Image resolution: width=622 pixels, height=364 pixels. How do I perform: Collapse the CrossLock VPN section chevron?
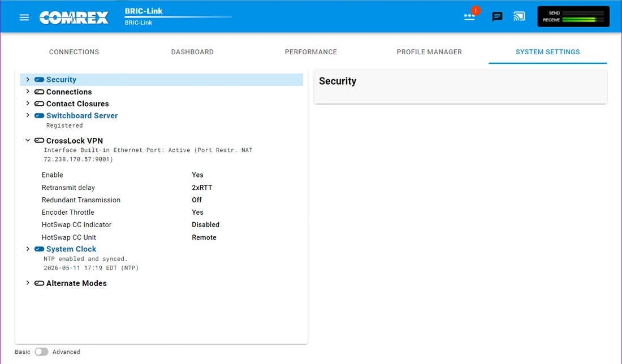(28, 140)
